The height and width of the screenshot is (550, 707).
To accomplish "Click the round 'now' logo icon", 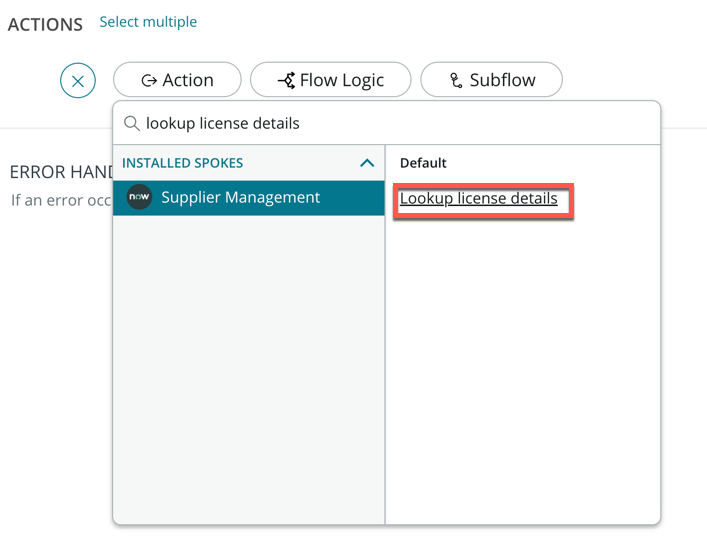I will 139,198.
